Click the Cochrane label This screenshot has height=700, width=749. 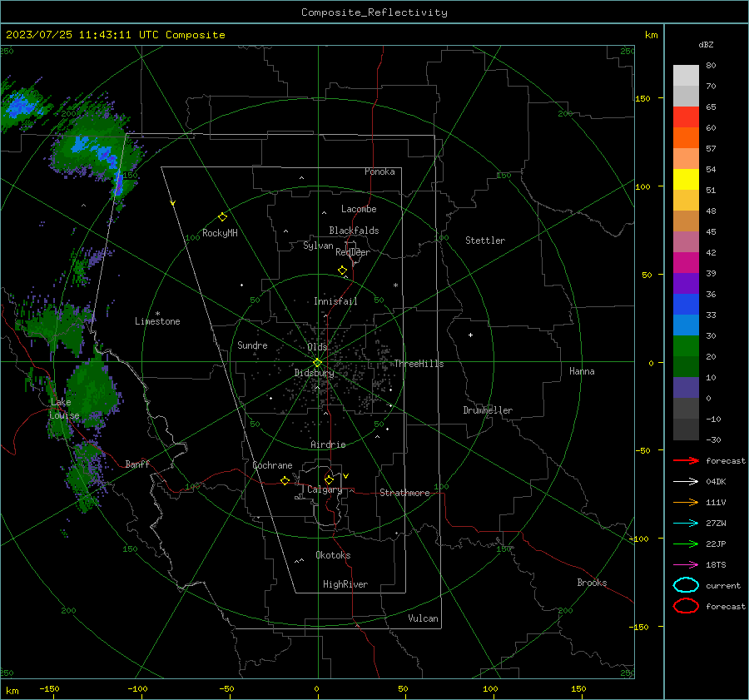[272, 465]
